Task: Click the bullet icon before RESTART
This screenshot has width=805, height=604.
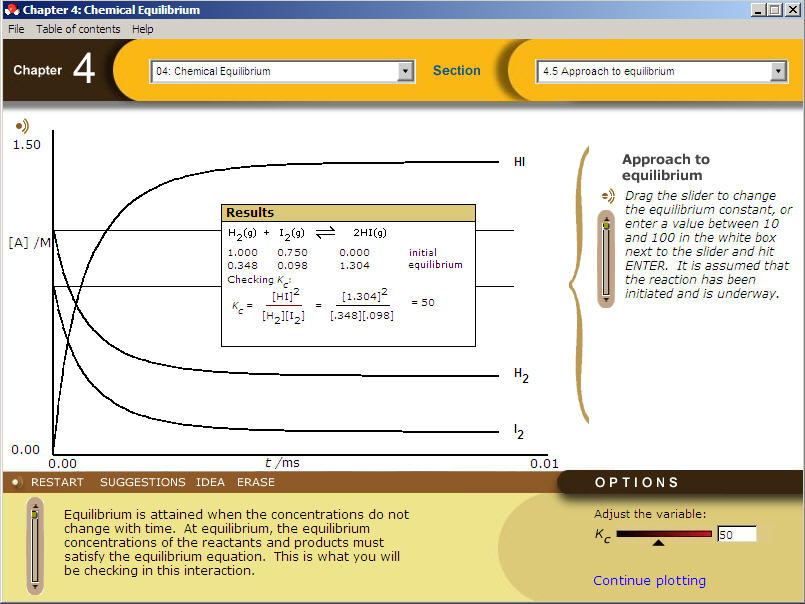Action: click(16, 482)
